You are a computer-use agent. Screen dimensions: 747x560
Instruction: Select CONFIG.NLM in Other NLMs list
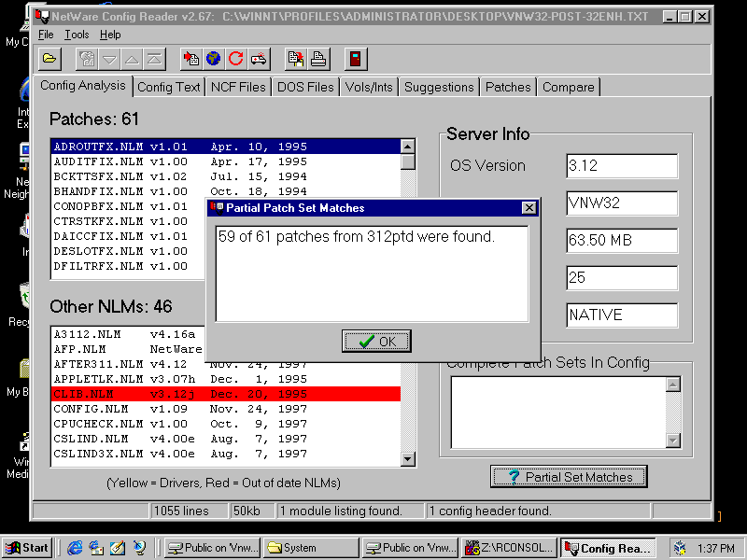pyautogui.click(x=226, y=409)
